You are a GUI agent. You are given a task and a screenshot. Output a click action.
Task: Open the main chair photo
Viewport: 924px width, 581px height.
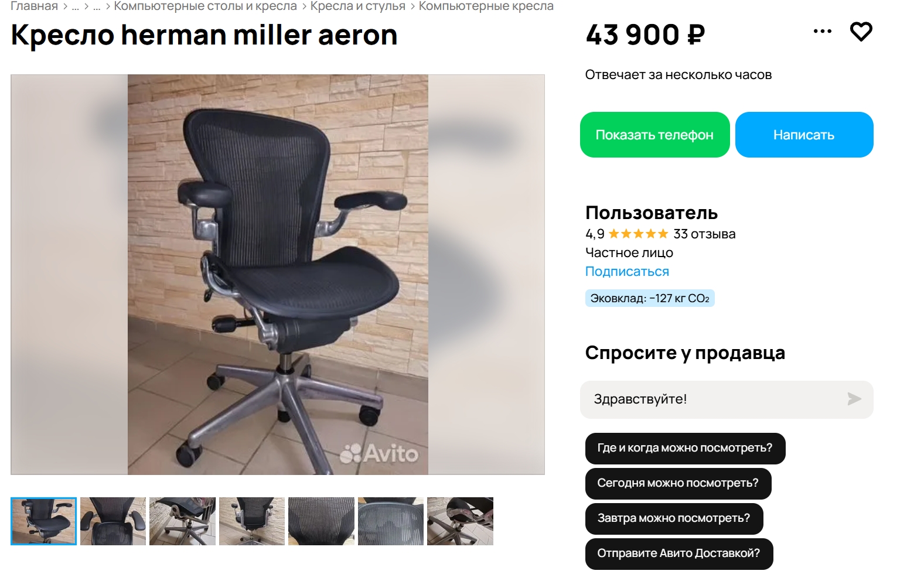[x=278, y=274]
